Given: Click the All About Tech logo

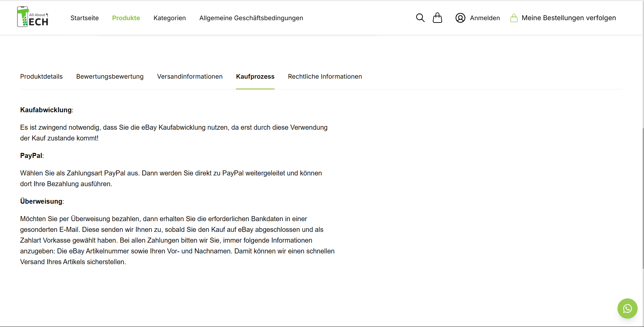Looking at the screenshot, I should point(33,17).
